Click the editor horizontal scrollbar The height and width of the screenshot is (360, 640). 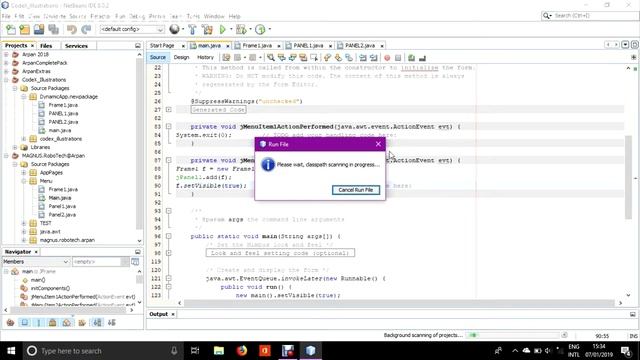(x=399, y=303)
